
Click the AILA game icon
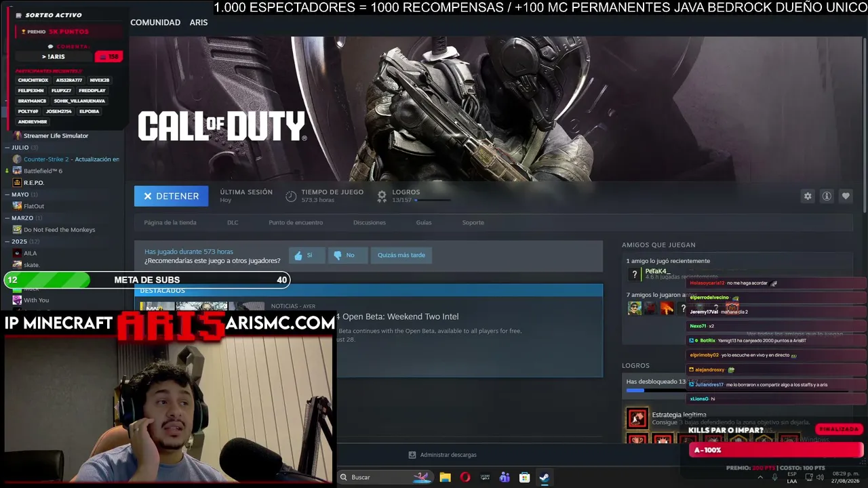click(x=17, y=253)
